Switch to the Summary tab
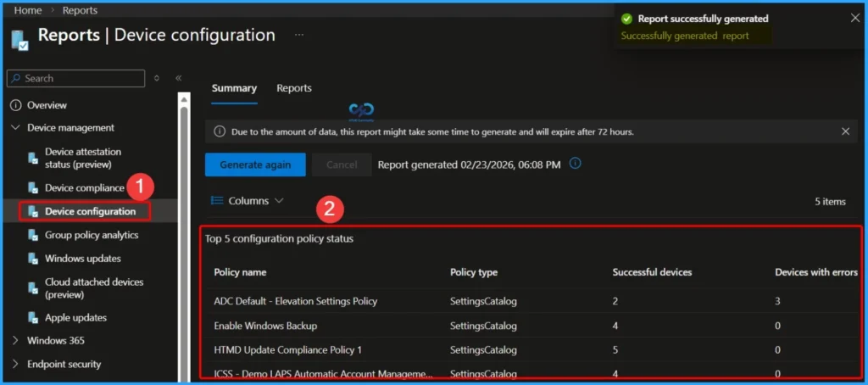The height and width of the screenshot is (385, 868). click(x=234, y=89)
